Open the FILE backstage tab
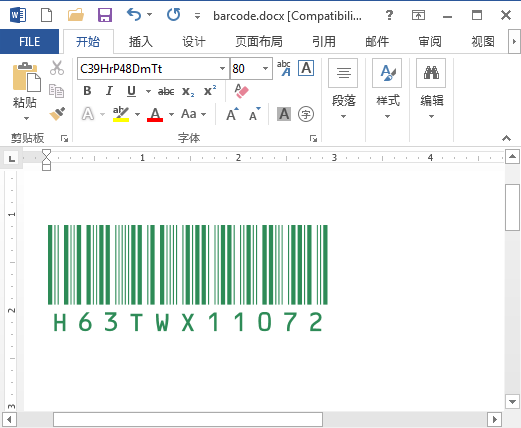 tap(29, 42)
